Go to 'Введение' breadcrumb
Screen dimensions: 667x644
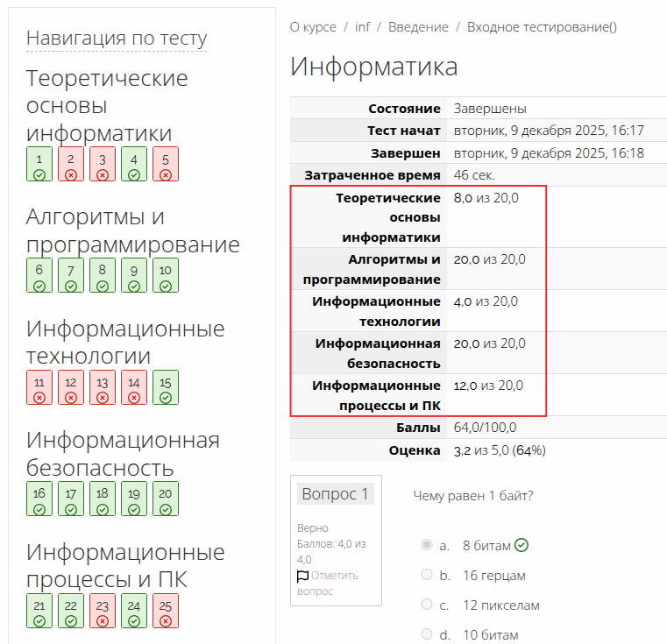click(x=418, y=27)
